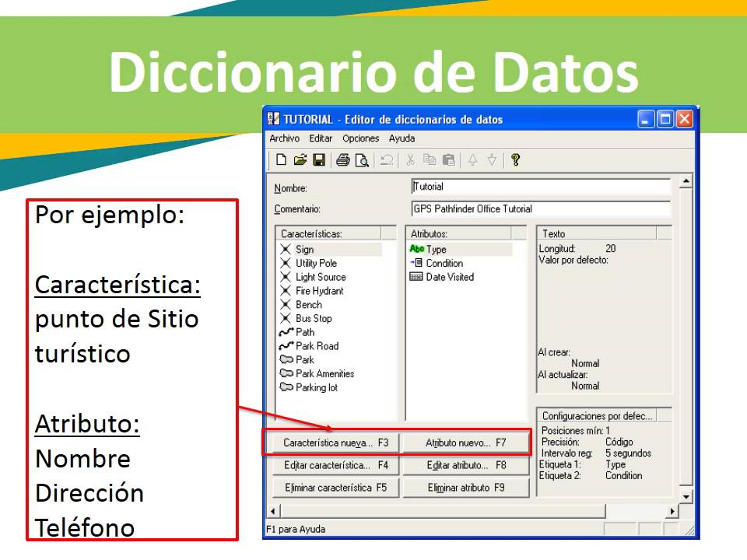The height and width of the screenshot is (560, 747).
Task: Click the vertical scrollbar up arrow
Action: click(686, 181)
